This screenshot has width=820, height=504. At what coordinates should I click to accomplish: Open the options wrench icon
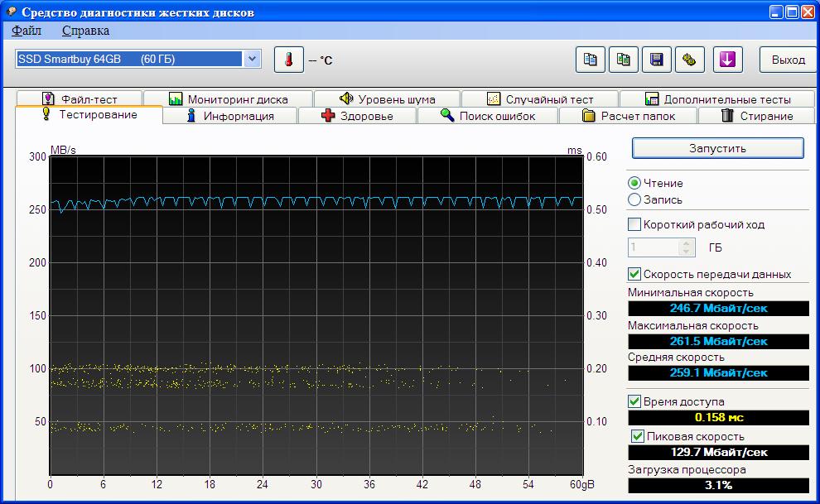coord(690,60)
